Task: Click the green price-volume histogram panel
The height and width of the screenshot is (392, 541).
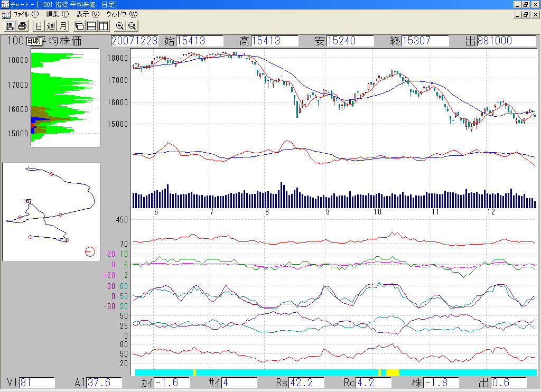Action: (65, 98)
